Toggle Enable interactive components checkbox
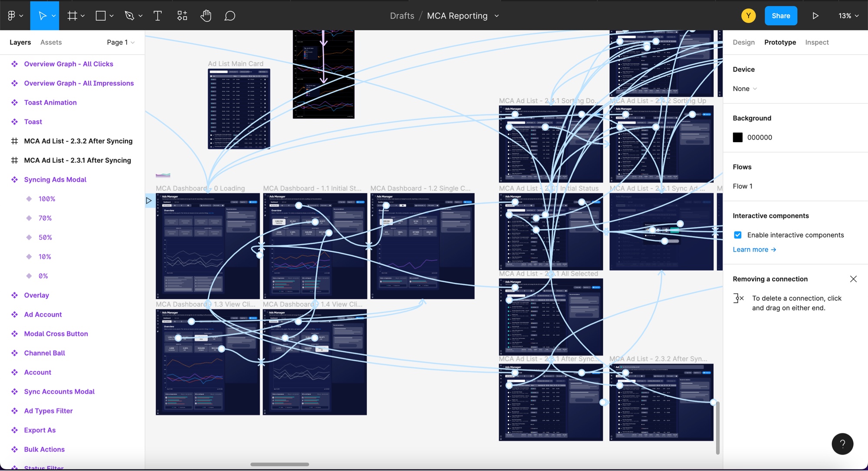Image resolution: width=868 pixels, height=471 pixels. tap(737, 235)
